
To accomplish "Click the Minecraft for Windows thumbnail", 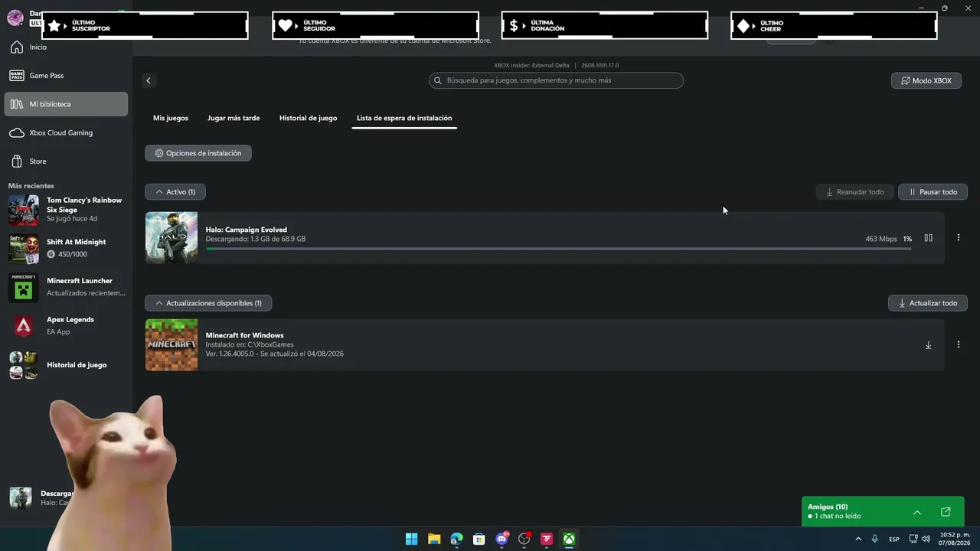I will click(171, 345).
